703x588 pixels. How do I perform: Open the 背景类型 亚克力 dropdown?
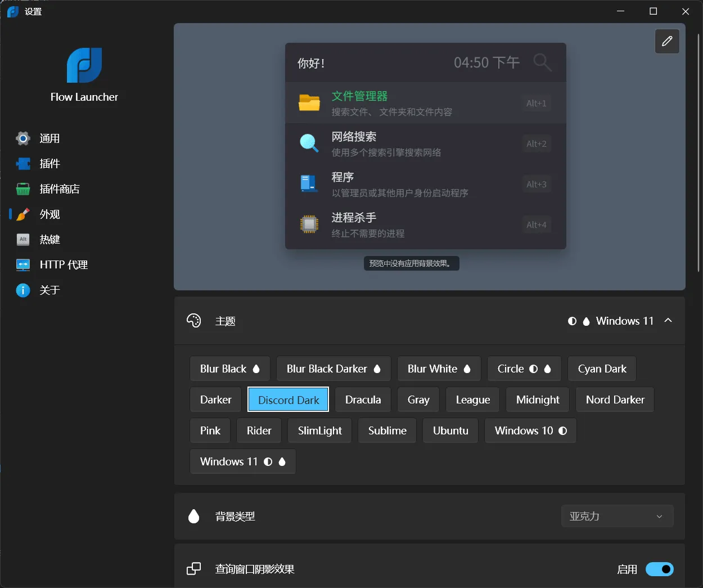pyautogui.click(x=618, y=516)
